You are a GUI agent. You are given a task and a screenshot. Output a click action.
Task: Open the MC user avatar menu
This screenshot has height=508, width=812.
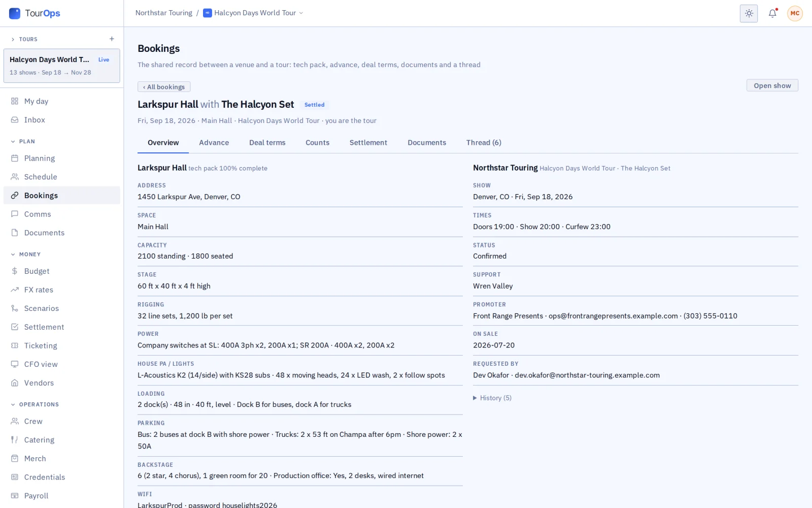(x=795, y=14)
